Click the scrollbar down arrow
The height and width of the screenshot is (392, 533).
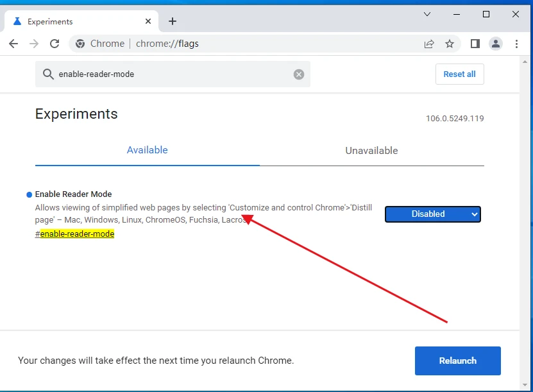click(x=525, y=385)
